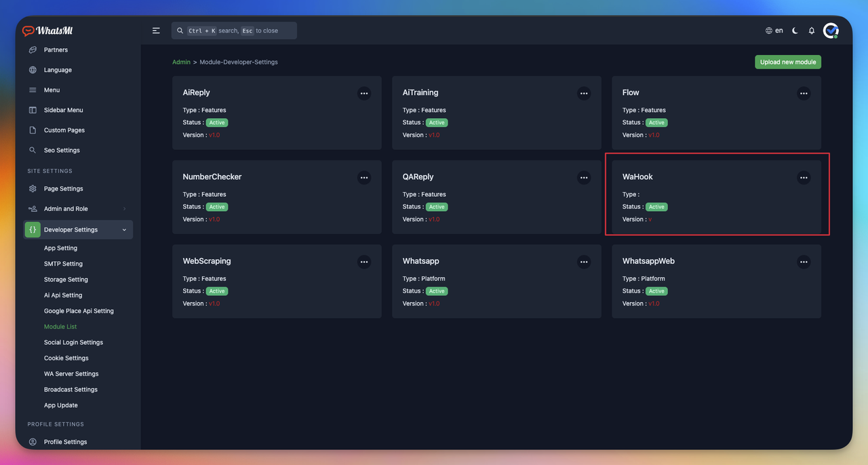The image size is (868, 465).
Task: Click the 'en' language label
Action: pyautogui.click(x=779, y=31)
